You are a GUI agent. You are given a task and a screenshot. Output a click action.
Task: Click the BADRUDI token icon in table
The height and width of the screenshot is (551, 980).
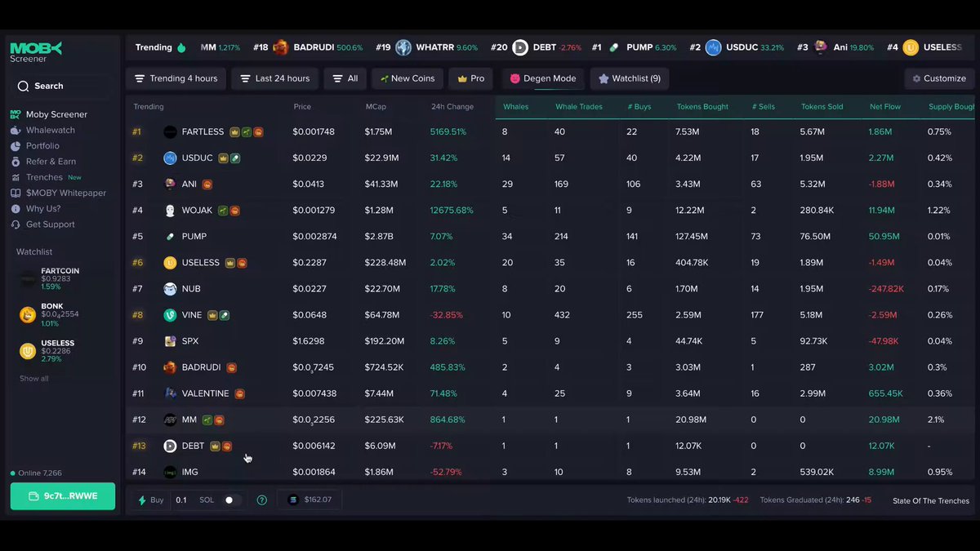[x=170, y=367]
